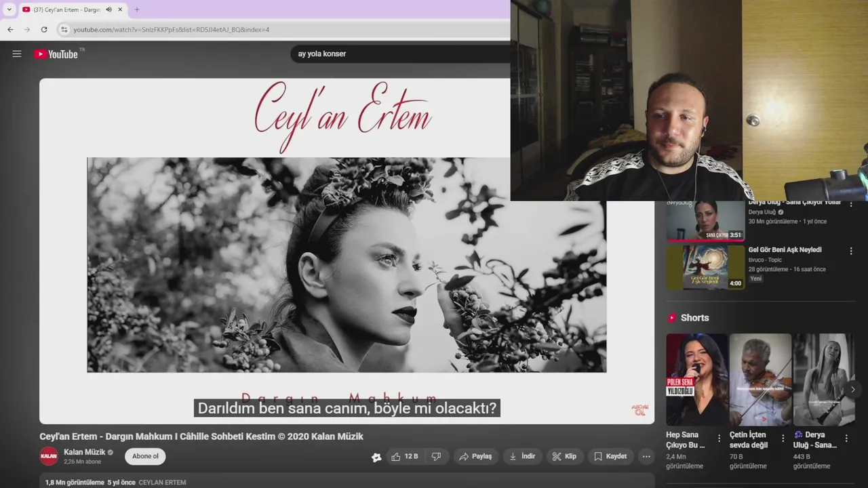Open the blonde singer short thumbnail
This screenshot has width=868, height=488.
(x=823, y=380)
